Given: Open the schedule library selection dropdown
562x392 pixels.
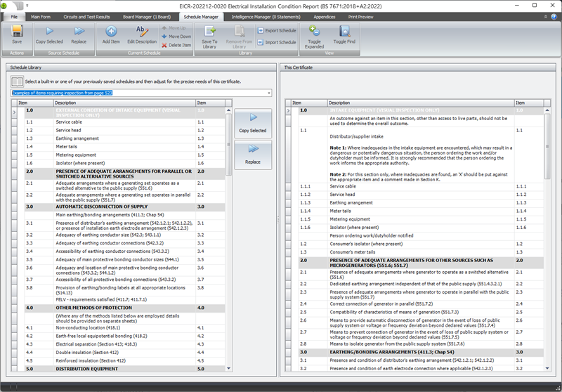Looking at the screenshot, I should click(x=269, y=93).
